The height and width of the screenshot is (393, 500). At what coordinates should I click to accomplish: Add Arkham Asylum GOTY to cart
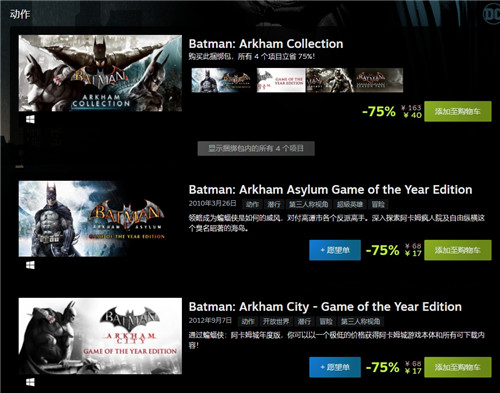point(458,250)
